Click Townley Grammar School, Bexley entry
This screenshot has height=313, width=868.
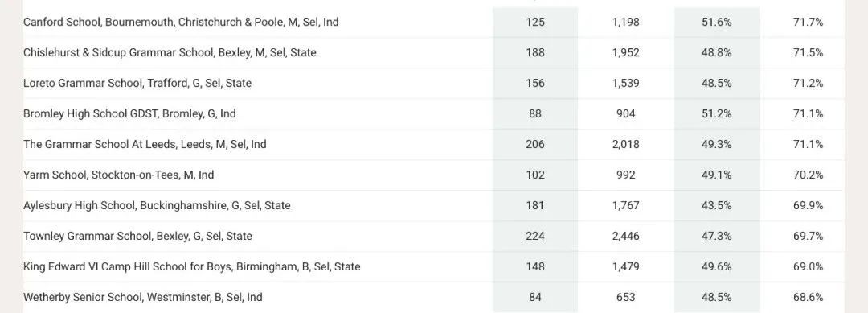138,236
